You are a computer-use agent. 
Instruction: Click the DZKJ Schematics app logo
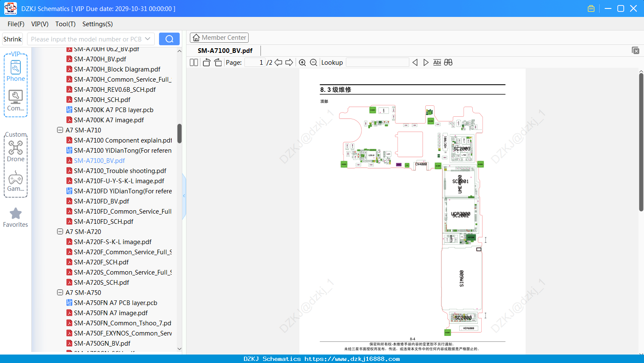point(10,8)
